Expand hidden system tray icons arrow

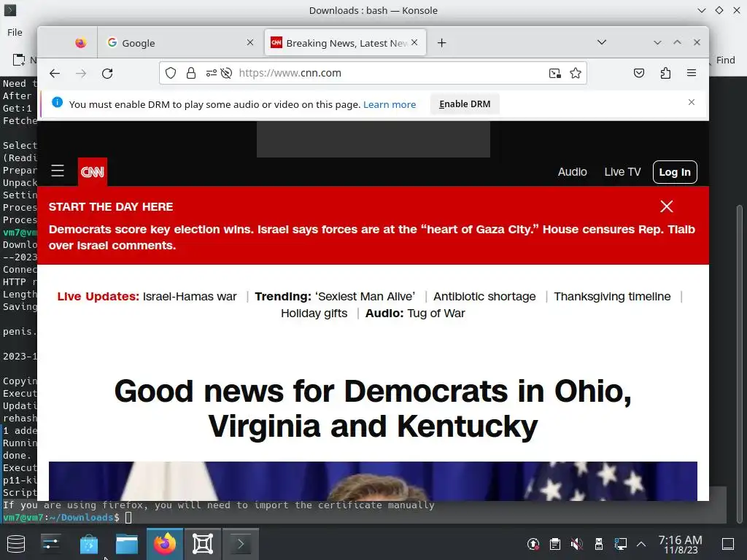pos(641,544)
